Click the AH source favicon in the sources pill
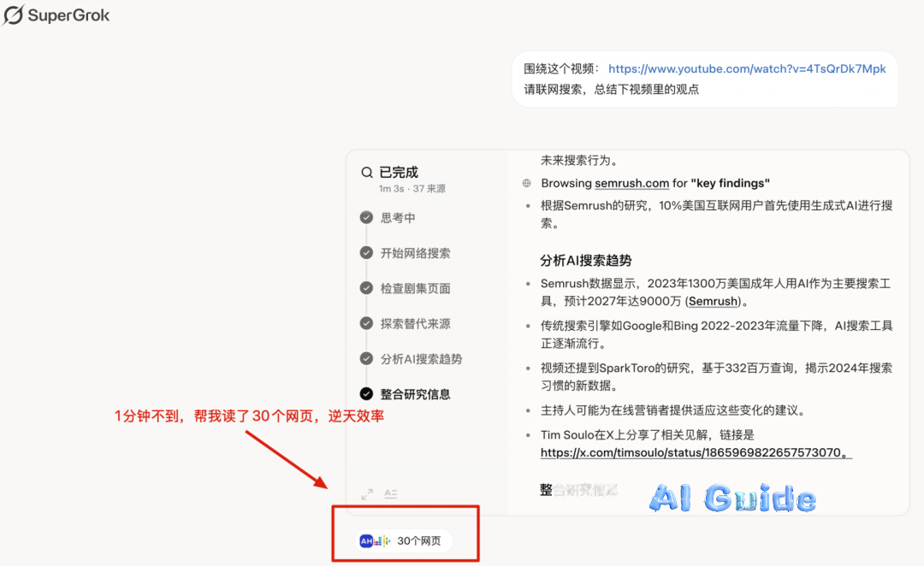The width and height of the screenshot is (924, 566). (366, 540)
